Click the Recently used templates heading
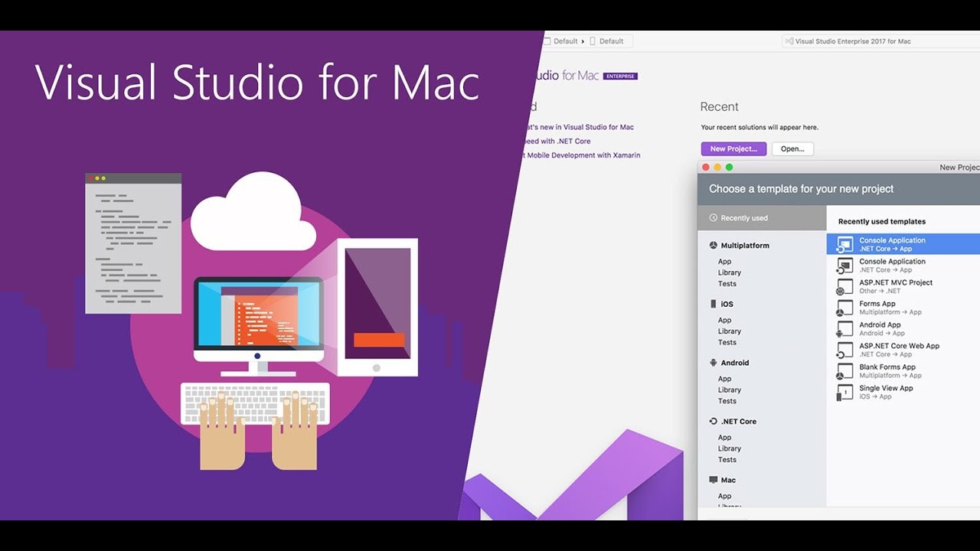This screenshot has height=551, width=980. pos(882,221)
